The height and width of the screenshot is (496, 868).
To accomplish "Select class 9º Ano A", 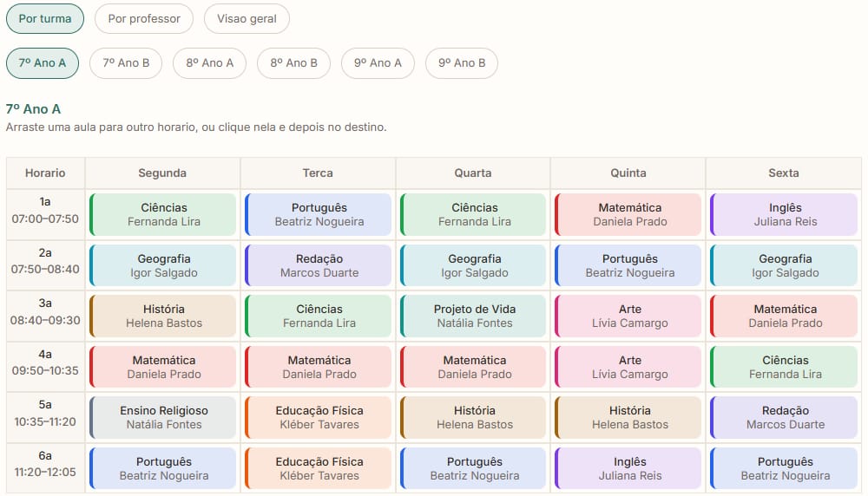I will coord(378,63).
